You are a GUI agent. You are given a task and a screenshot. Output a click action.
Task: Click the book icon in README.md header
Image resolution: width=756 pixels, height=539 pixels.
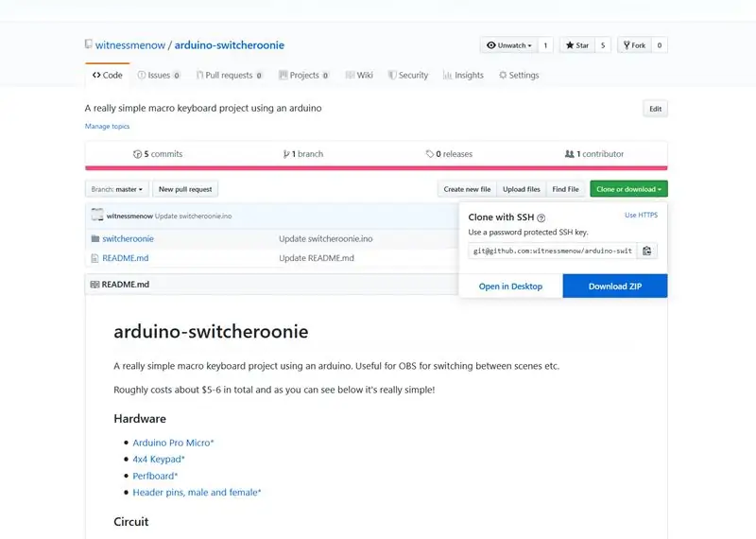click(95, 285)
